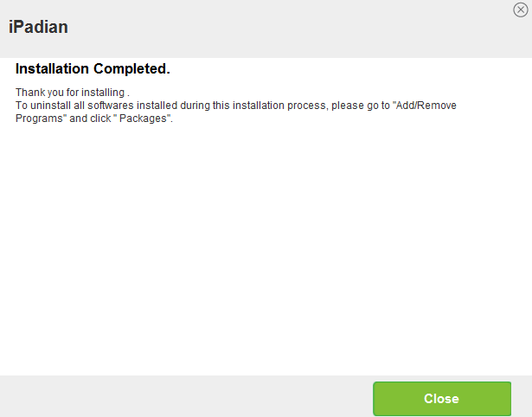532x417 pixels.
Task: Click the blank white content area
Action: click(260, 251)
